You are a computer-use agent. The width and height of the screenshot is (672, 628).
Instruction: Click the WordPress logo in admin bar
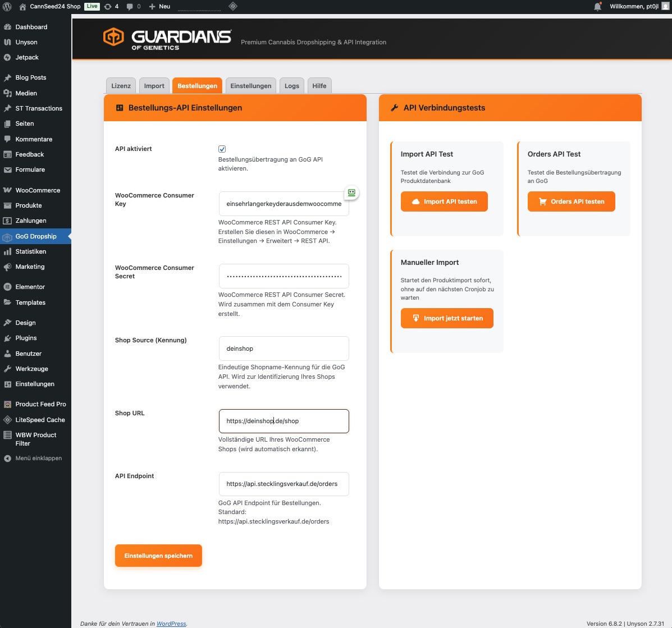[7, 7]
